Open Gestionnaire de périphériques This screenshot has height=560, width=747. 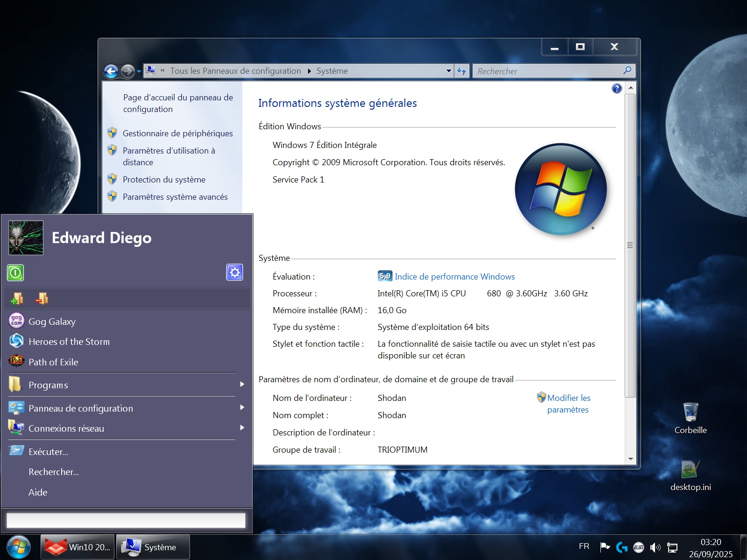[177, 133]
